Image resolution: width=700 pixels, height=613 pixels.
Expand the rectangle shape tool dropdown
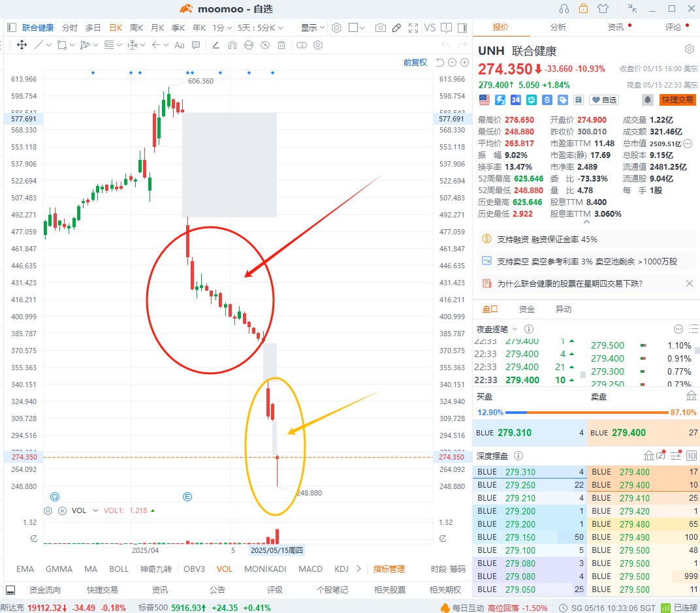[72, 45]
